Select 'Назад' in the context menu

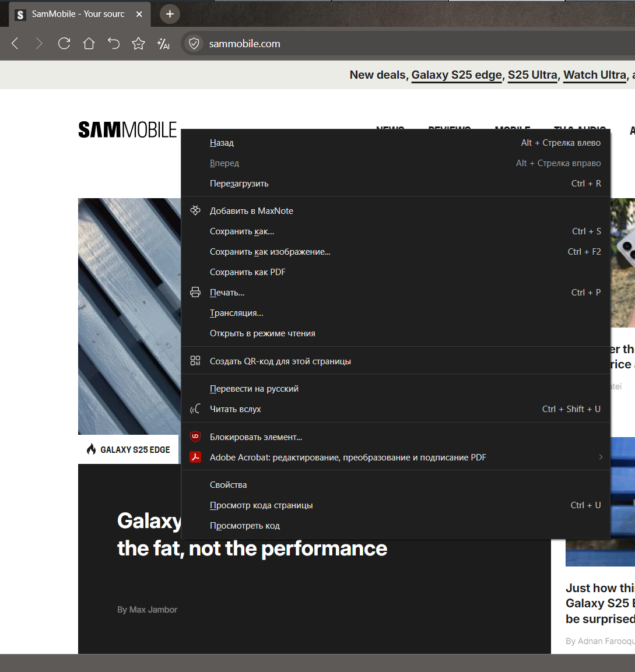click(x=395, y=143)
